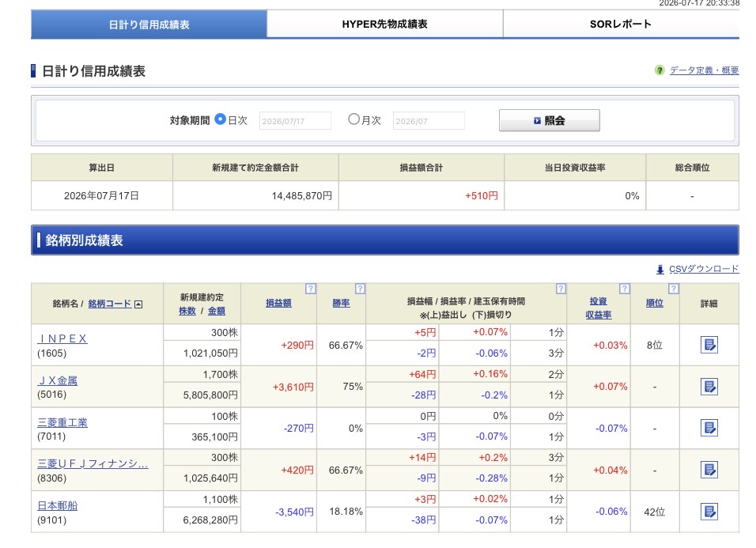The width and height of the screenshot is (756, 548).
Task: Open detail icon for 日本郵船 row
Action: [709, 512]
